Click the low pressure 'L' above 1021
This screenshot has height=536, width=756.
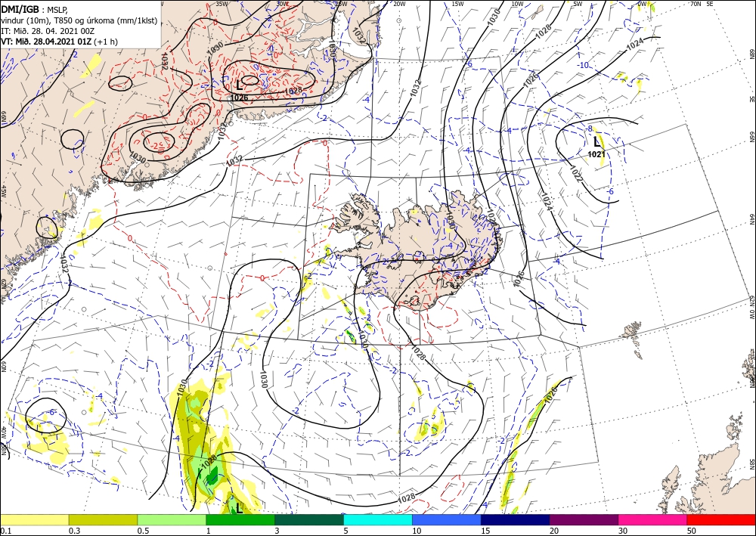[597, 141]
